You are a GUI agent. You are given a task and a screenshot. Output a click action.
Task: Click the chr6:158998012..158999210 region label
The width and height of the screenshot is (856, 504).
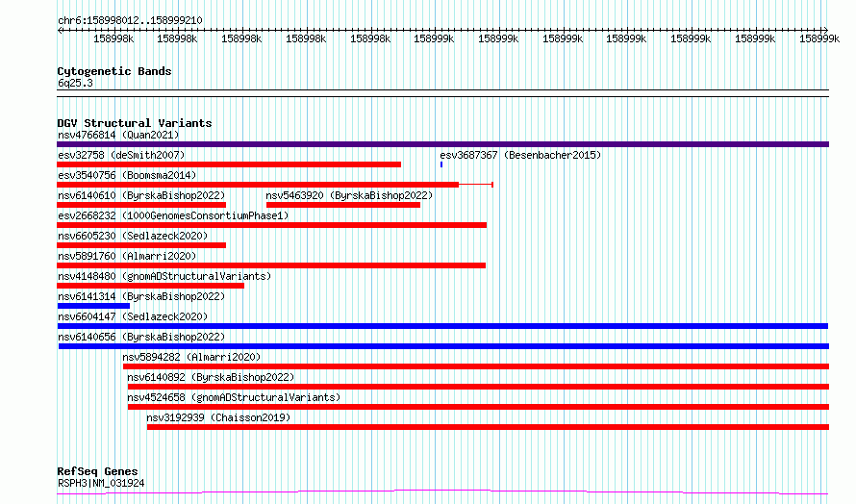click(130, 20)
